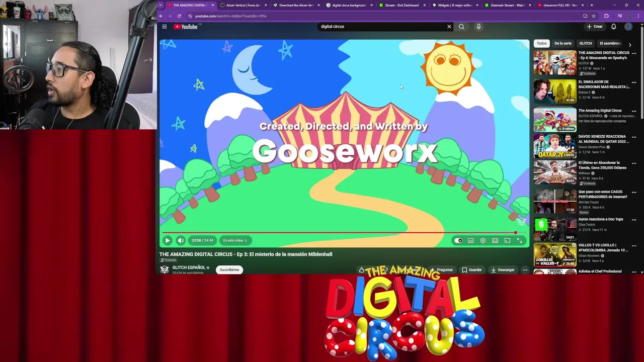Start voice search with microphone

[x=478, y=27]
